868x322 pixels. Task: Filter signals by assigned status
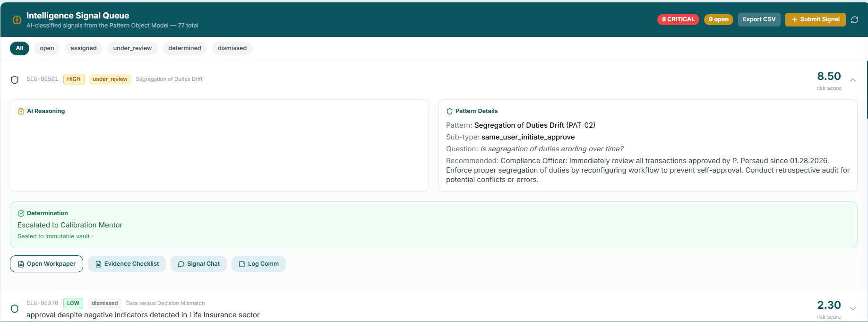tap(84, 48)
